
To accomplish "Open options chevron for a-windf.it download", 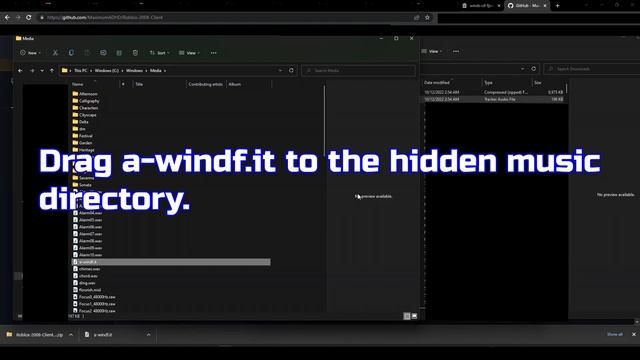I will tap(149, 335).
